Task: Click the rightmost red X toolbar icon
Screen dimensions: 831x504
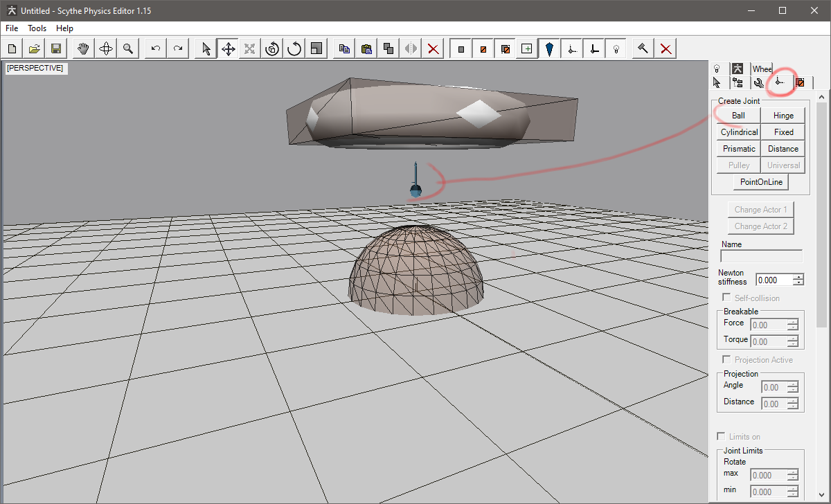Action: (x=665, y=48)
